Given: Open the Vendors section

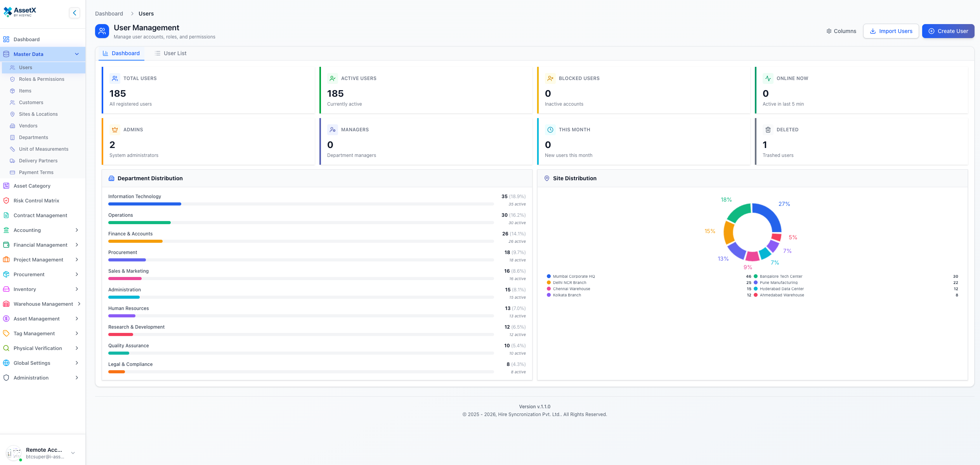Looking at the screenshot, I should click(28, 125).
